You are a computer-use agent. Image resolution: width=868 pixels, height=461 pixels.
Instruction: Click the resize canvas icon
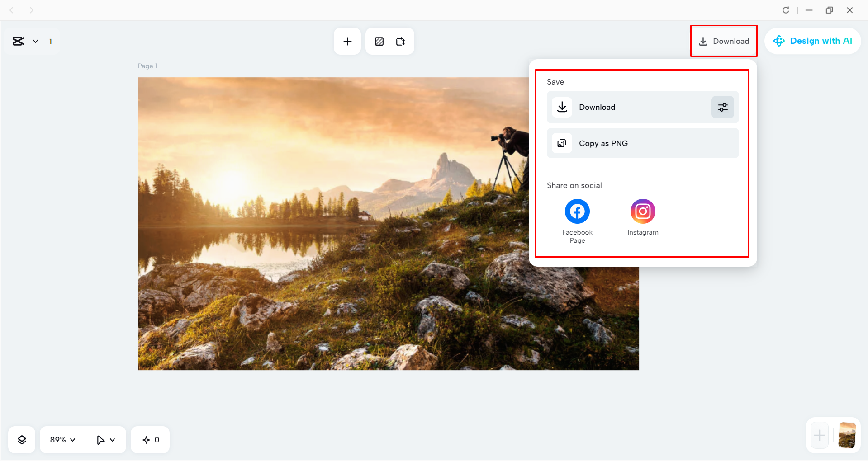(400, 41)
